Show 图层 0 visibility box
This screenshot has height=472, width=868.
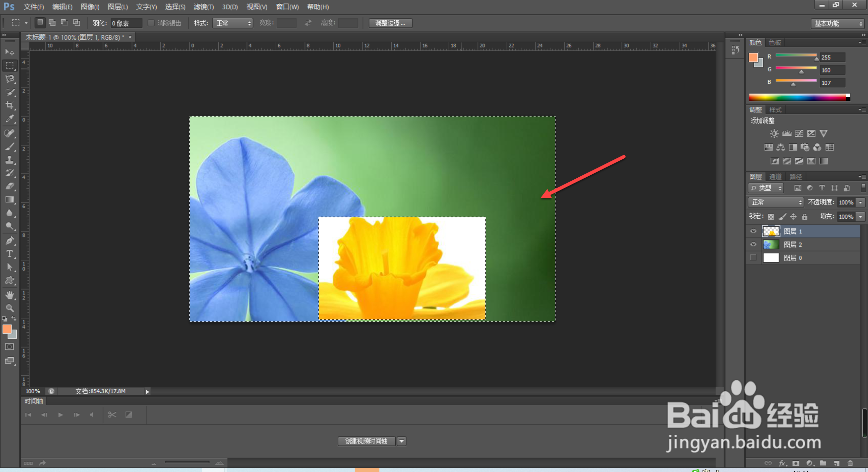coord(753,258)
